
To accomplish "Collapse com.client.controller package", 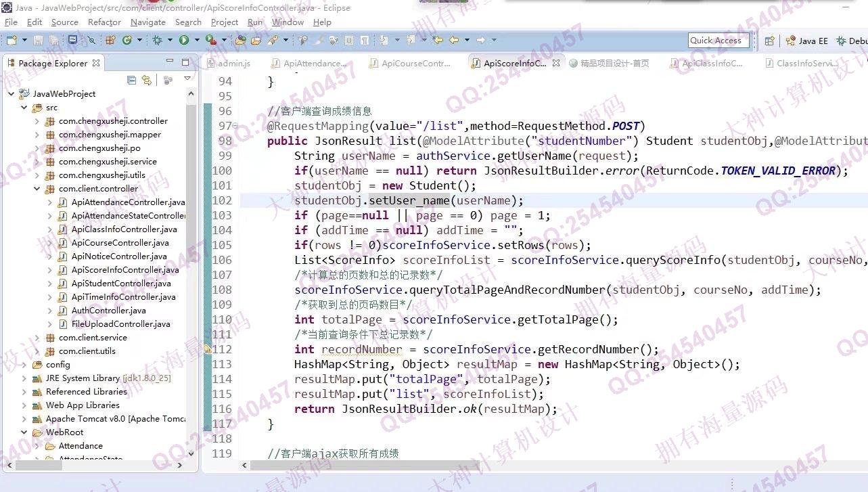I will [37, 189].
